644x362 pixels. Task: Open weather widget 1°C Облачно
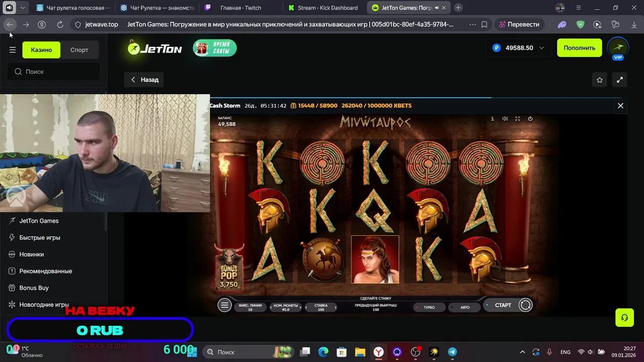pos(25,352)
